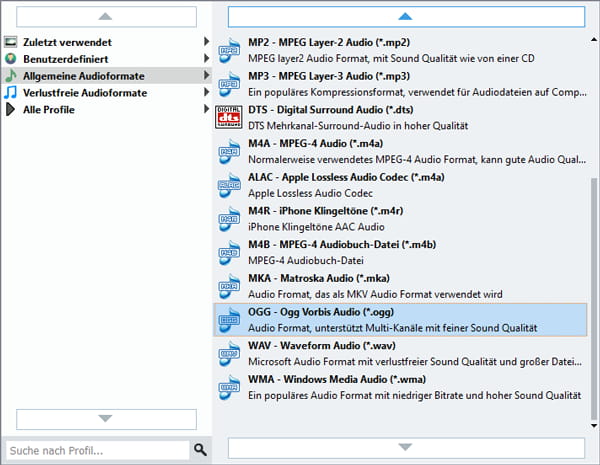Choose DTS - Digital Surround Audio (*.dts)
This screenshot has width=600, height=465.
click(x=400, y=117)
